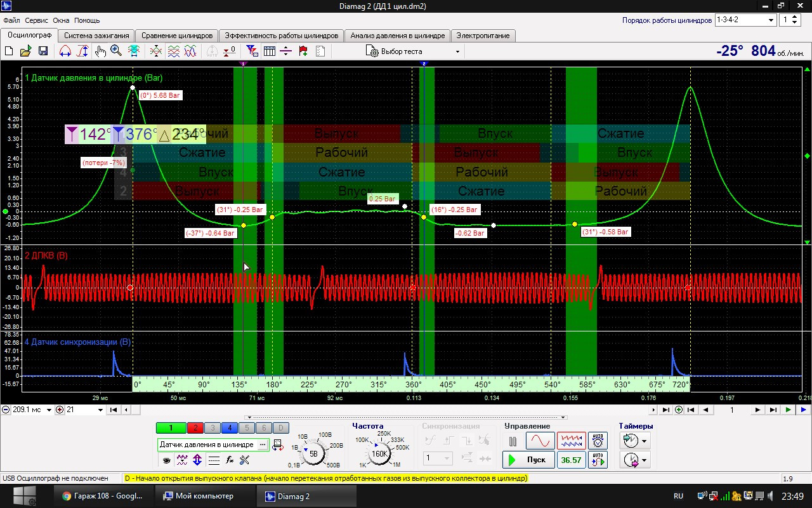812x508 pixels.
Task: Activate the magnifier zoom tool
Action: click(x=116, y=51)
